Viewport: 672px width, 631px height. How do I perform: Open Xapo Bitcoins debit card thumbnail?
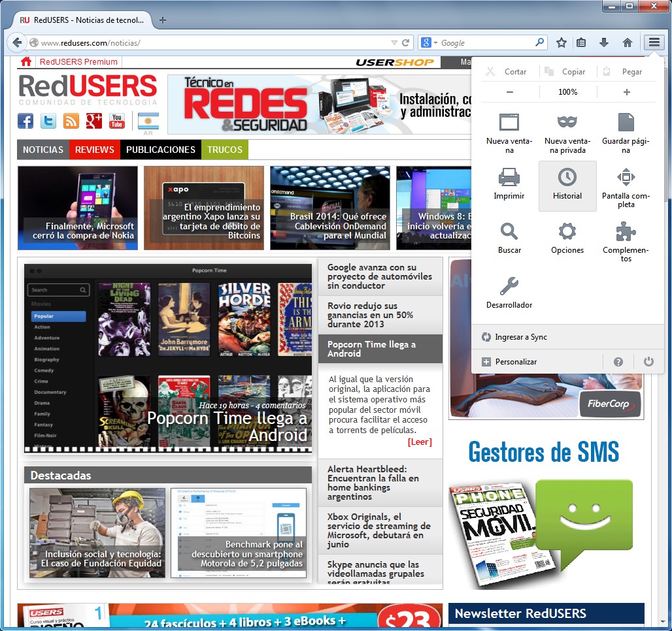pyautogui.click(x=204, y=208)
